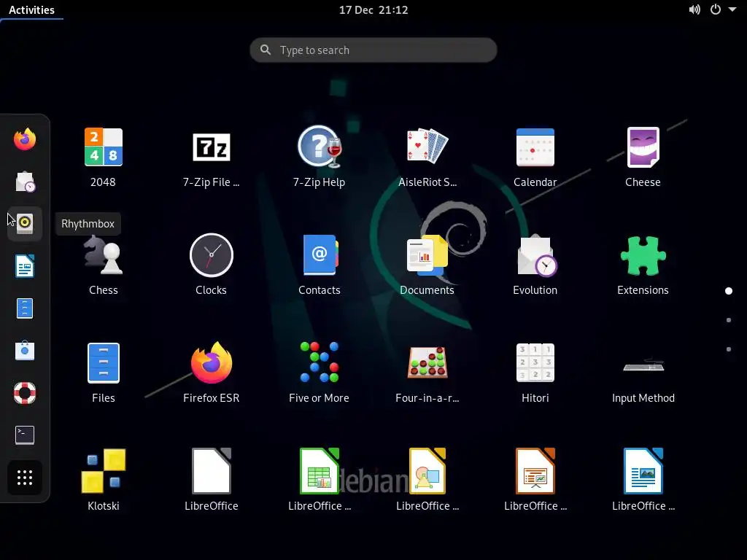
Task: Focus the Type to search field
Action: [x=373, y=50]
